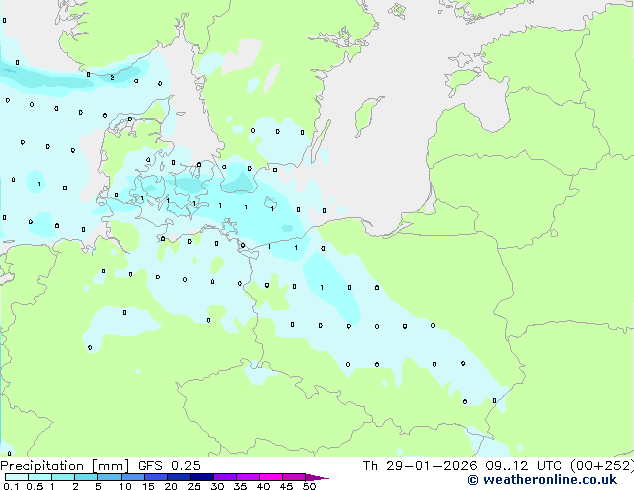Image resolution: width=634 pixels, height=490 pixels.
Task: Click the 45–50 mm legend color swatch
Action: click(x=294, y=477)
